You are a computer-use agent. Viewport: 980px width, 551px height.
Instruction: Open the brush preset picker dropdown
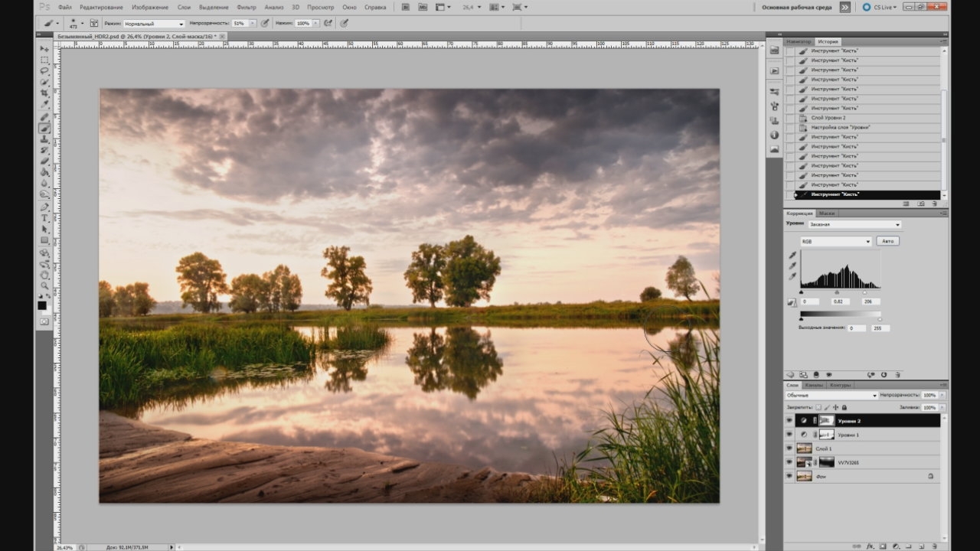click(82, 23)
